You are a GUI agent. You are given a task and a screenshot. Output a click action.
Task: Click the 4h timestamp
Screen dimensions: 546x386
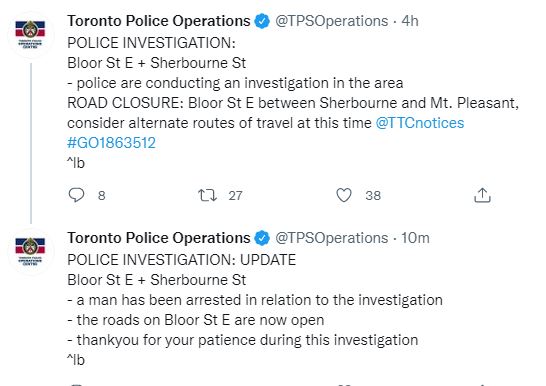pos(410,21)
